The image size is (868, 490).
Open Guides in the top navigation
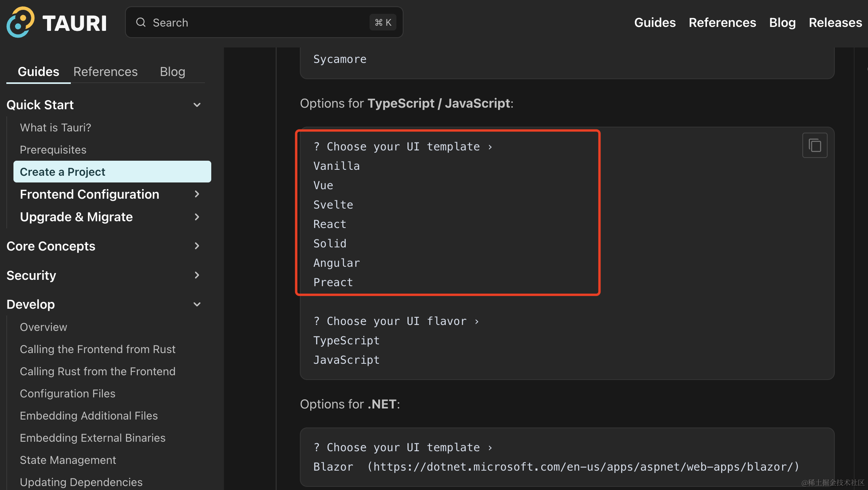tap(655, 23)
